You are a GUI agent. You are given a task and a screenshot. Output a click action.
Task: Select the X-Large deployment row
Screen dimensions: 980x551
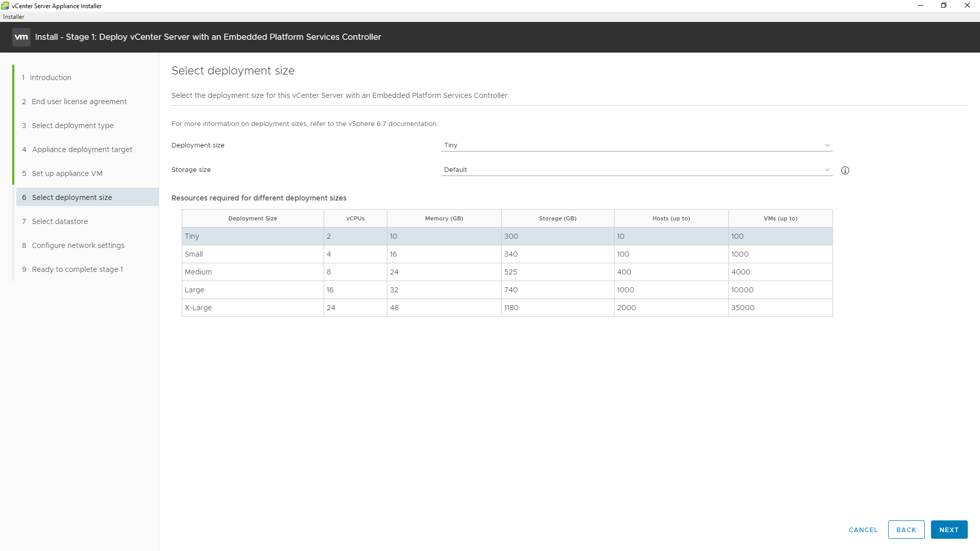[x=507, y=308]
